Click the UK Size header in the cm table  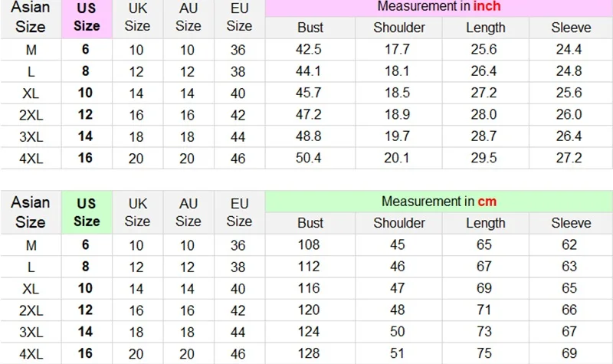tap(138, 212)
